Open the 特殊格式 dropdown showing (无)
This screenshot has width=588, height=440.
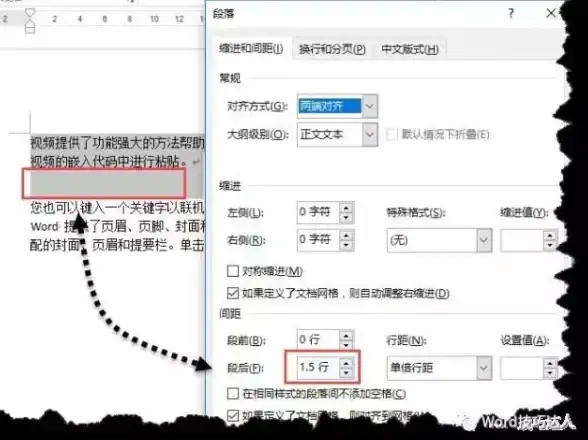[439, 240]
